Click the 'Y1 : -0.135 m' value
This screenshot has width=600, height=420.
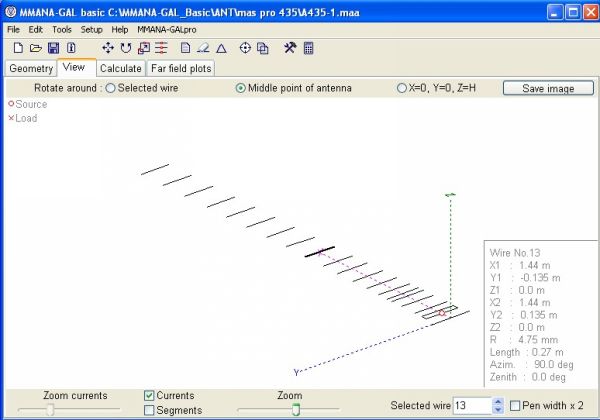tap(525, 278)
